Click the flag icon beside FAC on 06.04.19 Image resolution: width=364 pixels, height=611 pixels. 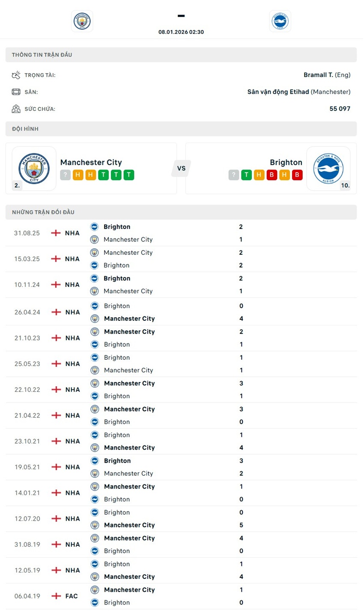(x=55, y=596)
